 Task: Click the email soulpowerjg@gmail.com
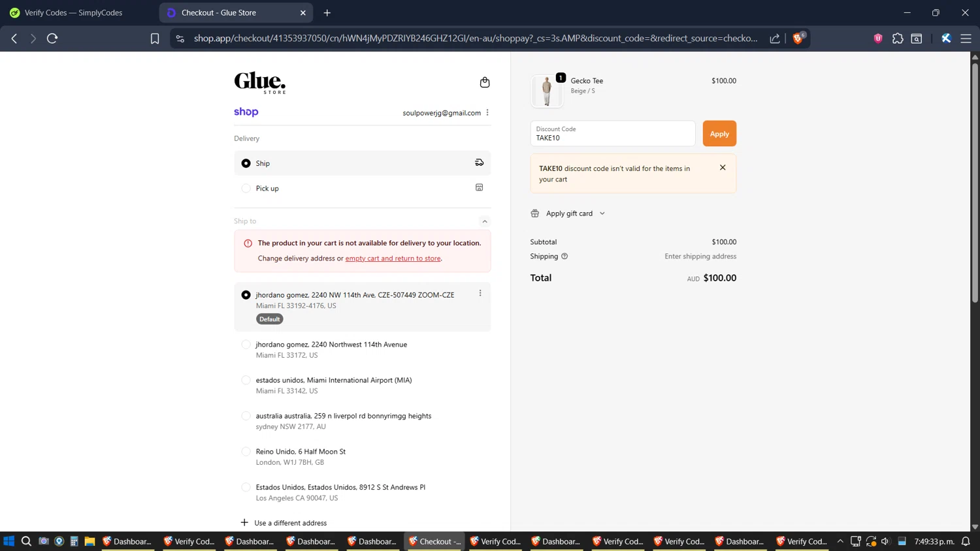(442, 113)
